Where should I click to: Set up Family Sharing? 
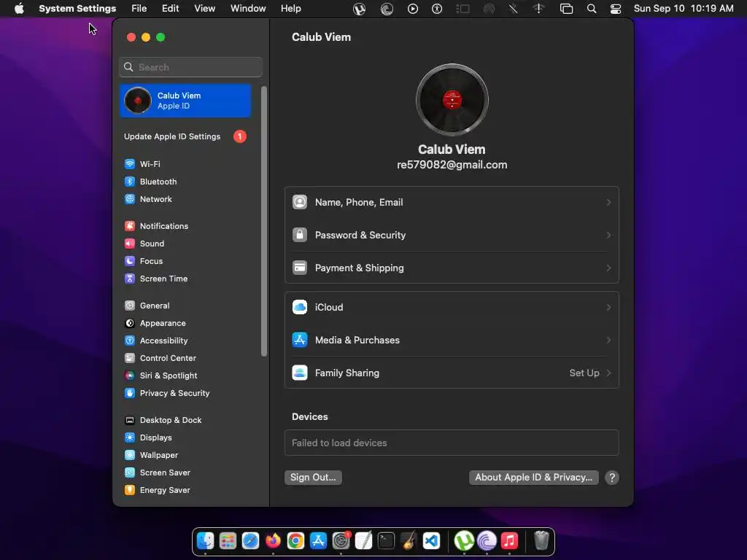(x=452, y=373)
